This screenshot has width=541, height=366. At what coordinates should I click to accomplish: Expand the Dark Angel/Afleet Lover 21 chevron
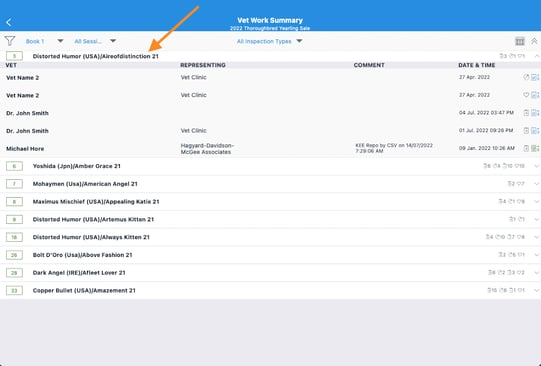click(537, 273)
